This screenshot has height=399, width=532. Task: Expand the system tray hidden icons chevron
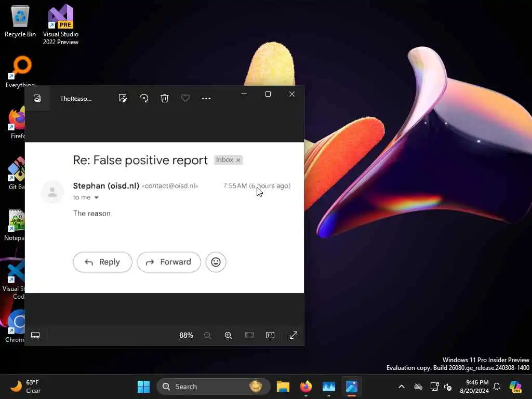402,387
